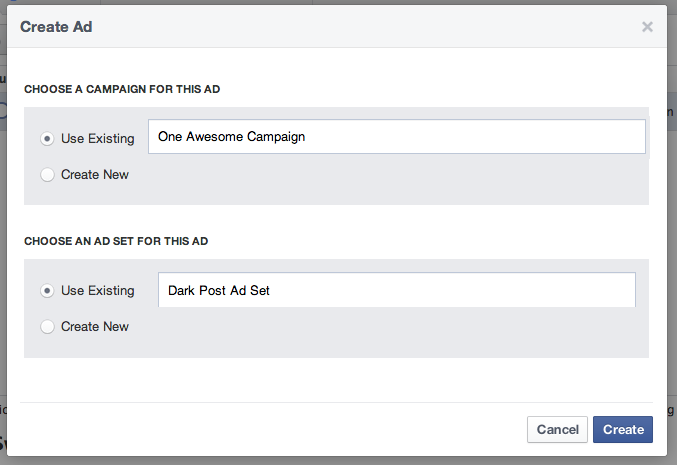Viewport: 677px width, 465px height.
Task: Click the Cancel button
Action: pos(557,430)
